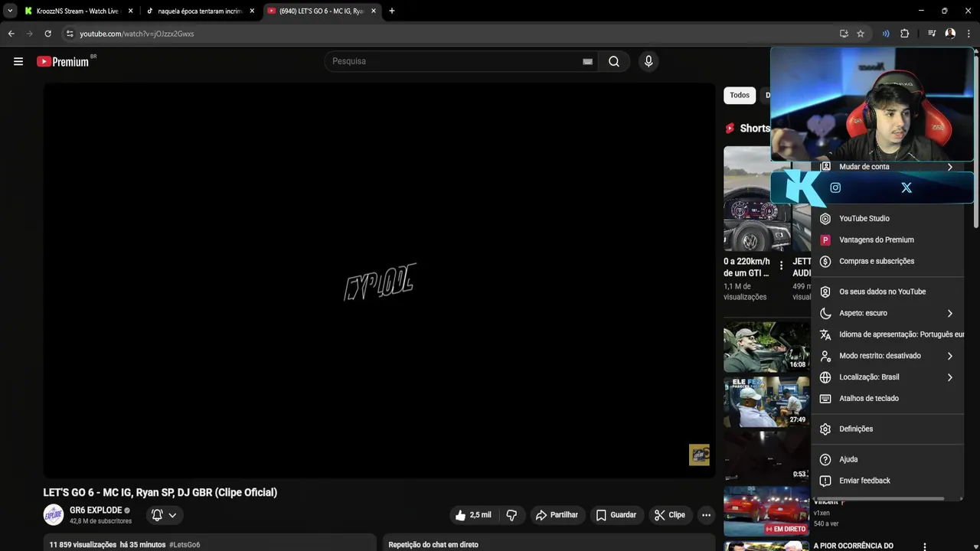Click channel watermark in video corner

point(699,455)
